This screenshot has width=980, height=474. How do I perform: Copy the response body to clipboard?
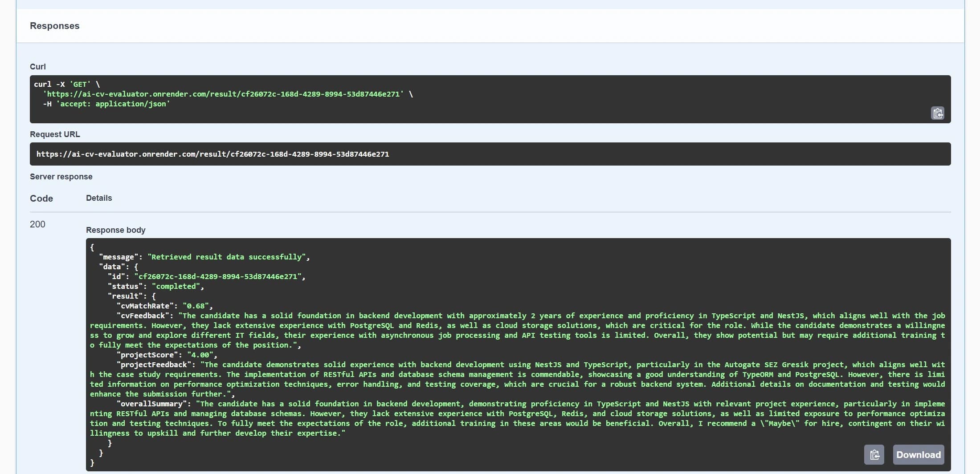[874, 454]
